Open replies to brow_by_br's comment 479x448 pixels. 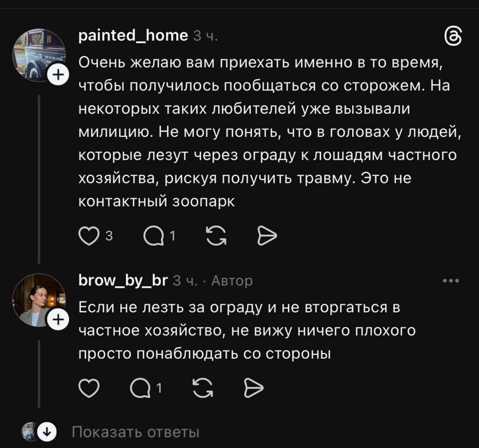(x=140, y=388)
